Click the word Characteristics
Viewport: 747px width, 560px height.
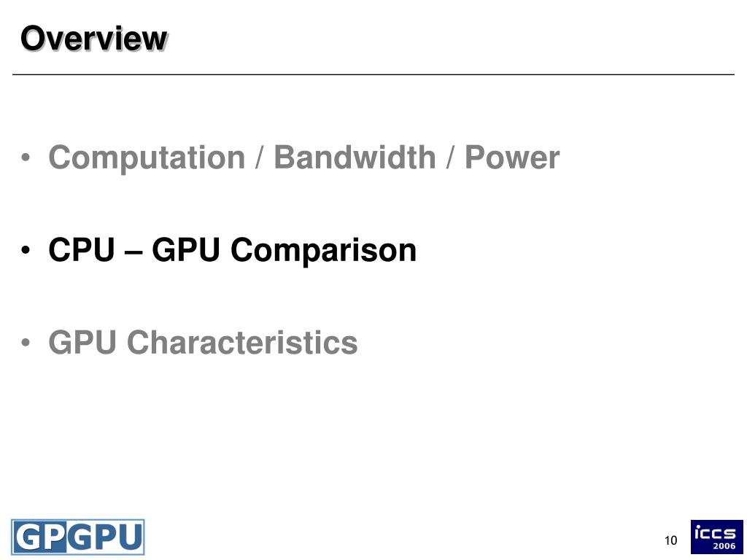click(x=242, y=342)
